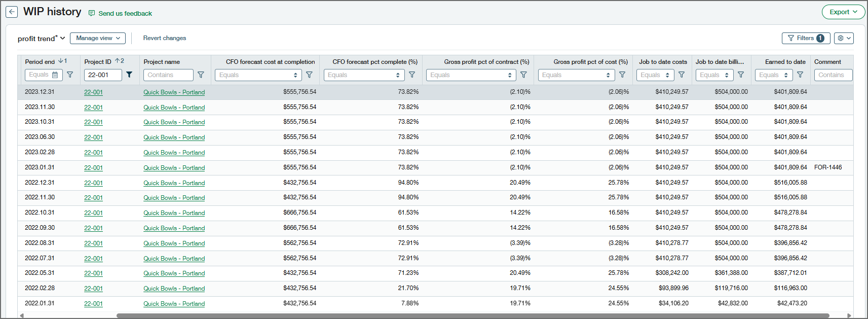This screenshot has height=319, width=868.
Task: Open the profit trend view selector
Action: click(x=41, y=39)
